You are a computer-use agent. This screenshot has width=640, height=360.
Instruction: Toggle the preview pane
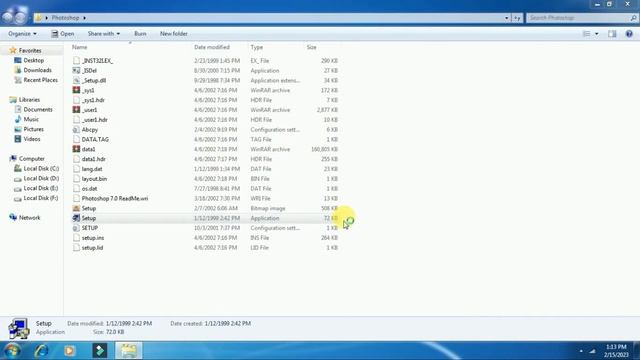click(612, 34)
